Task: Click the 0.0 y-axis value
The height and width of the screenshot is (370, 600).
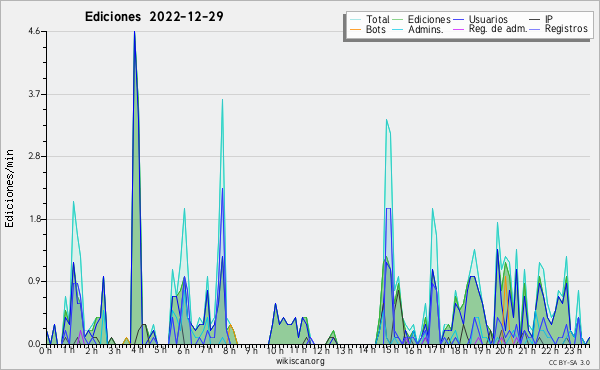Action: click(x=34, y=344)
